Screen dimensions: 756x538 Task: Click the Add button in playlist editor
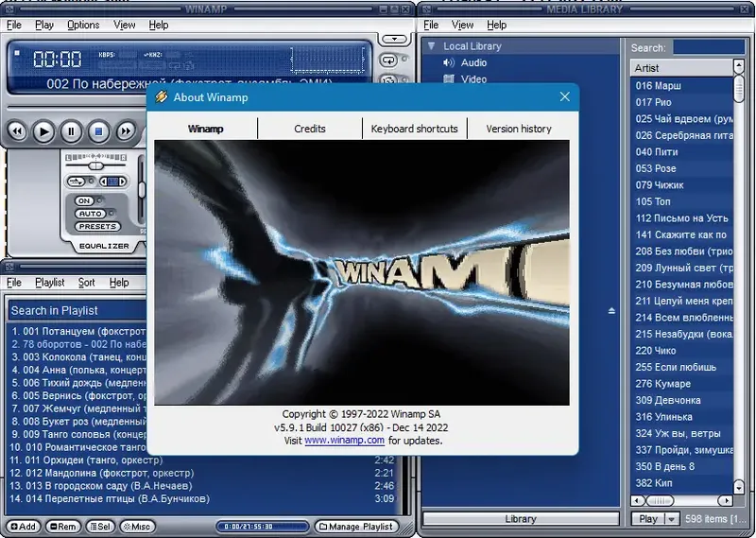(24, 527)
